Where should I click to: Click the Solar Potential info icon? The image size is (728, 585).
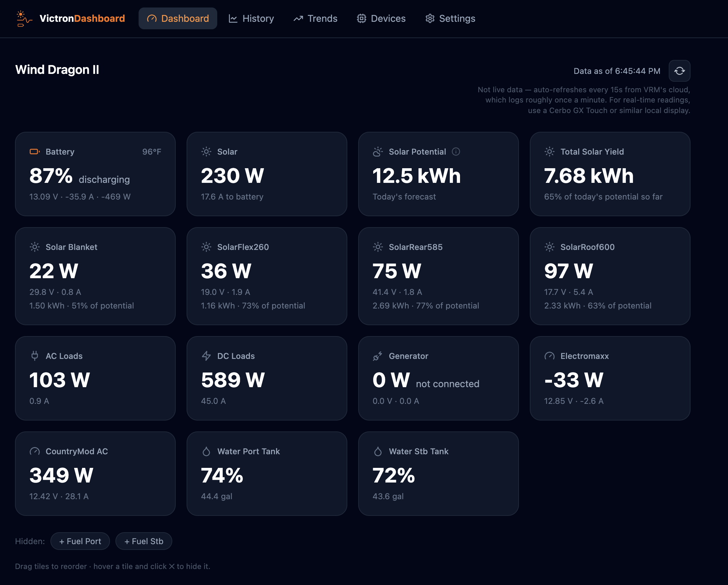point(456,152)
